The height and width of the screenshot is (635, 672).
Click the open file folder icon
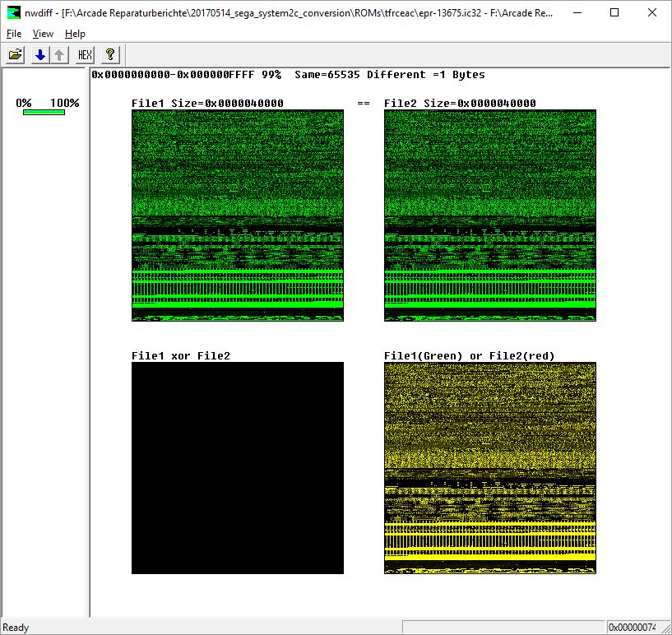click(16, 55)
